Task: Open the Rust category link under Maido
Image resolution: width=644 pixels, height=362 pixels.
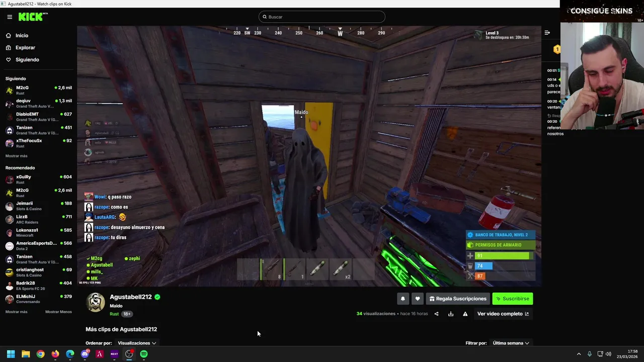Action: coord(114,314)
